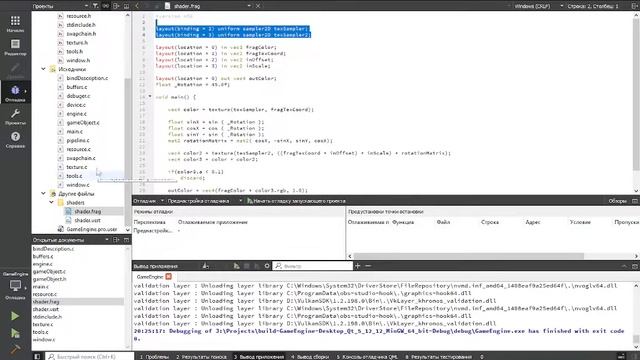Image resolution: width=640 pixels, height=360 pixels.
Task: Switch to Вывод приложения tab in status bar
Action: click(x=258, y=356)
